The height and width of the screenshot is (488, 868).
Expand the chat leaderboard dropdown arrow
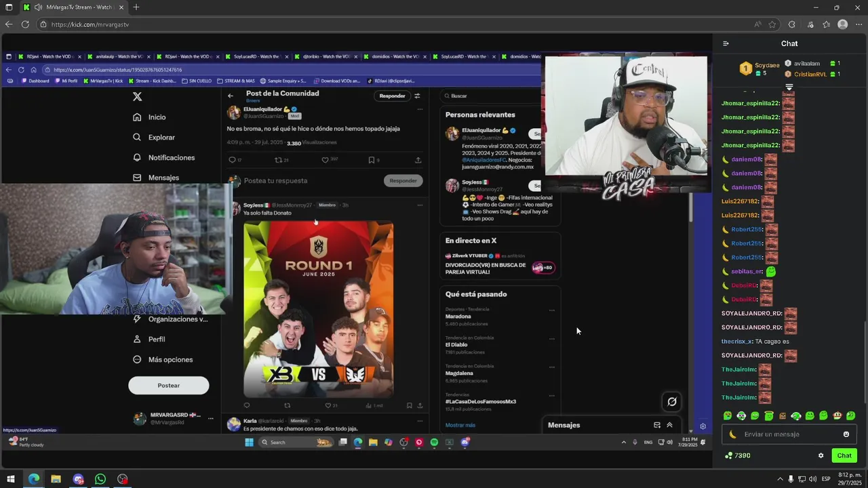click(x=789, y=87)
